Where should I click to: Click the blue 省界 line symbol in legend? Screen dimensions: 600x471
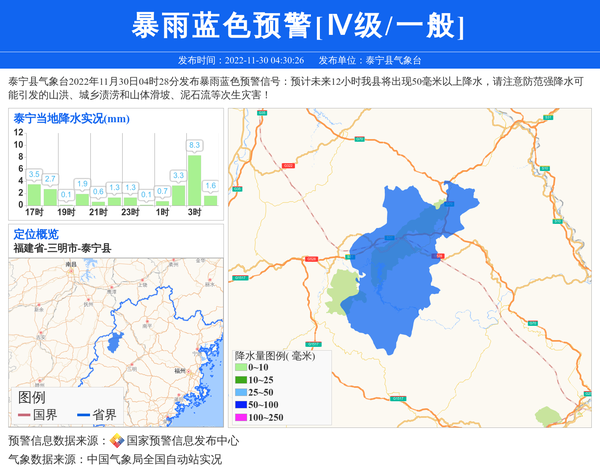(x=82, y=415)
